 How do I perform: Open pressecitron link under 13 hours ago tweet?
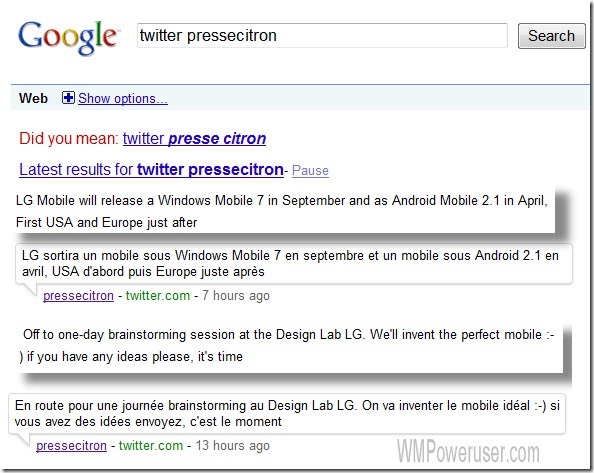coord(71,446)
